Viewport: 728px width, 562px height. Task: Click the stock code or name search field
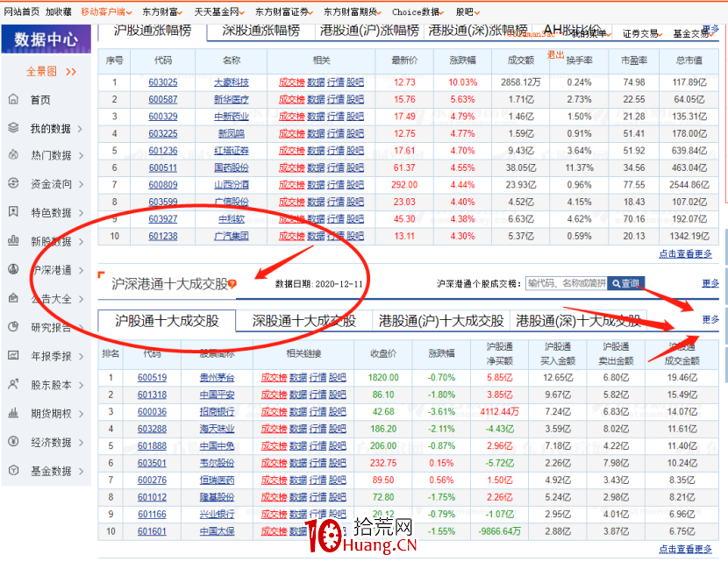(567, 283)
